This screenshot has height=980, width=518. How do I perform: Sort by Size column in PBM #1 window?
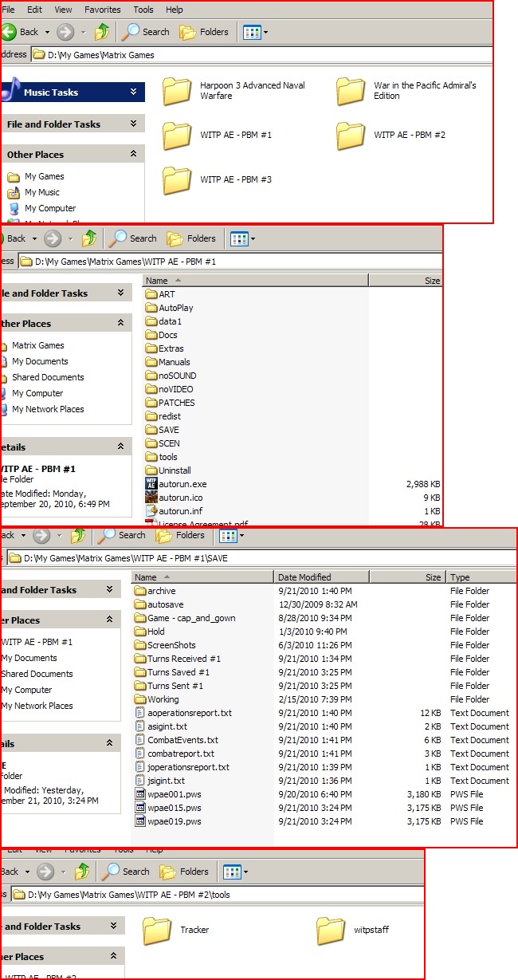click(x=405, y=281)
